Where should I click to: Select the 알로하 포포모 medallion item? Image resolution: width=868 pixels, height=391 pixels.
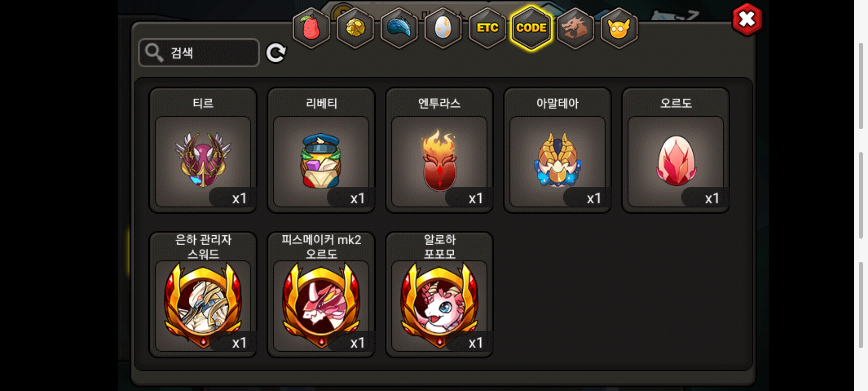point(439,295)
